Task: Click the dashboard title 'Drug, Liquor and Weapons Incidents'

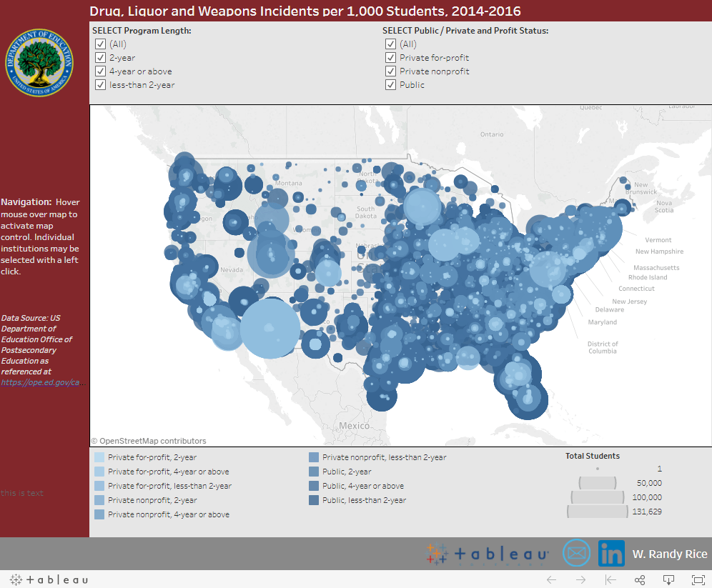Action: tap(305, 11)
